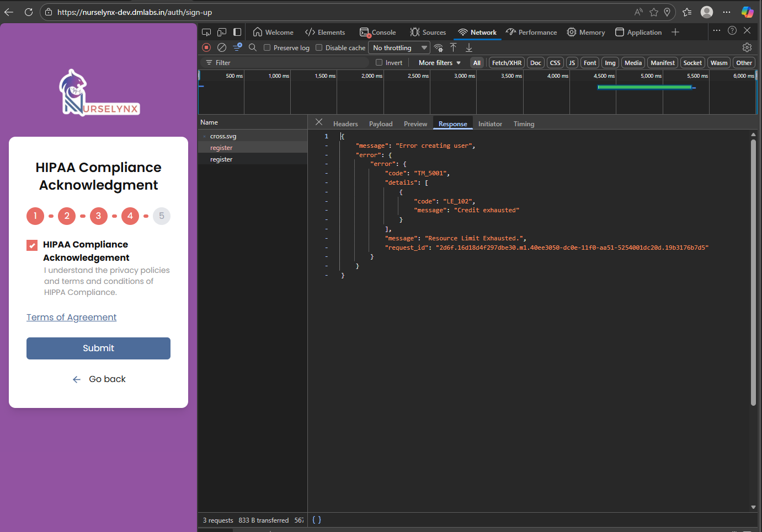
Task: Uncheck HIPAA Compliance Acknowledgement checkbox
Action: (33, 245)
